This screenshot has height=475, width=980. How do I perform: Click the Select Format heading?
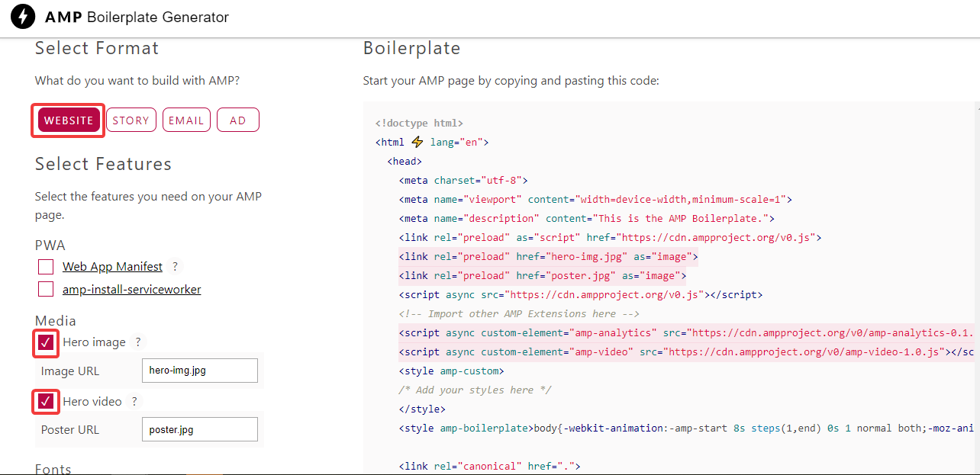(x=97, y=48)
